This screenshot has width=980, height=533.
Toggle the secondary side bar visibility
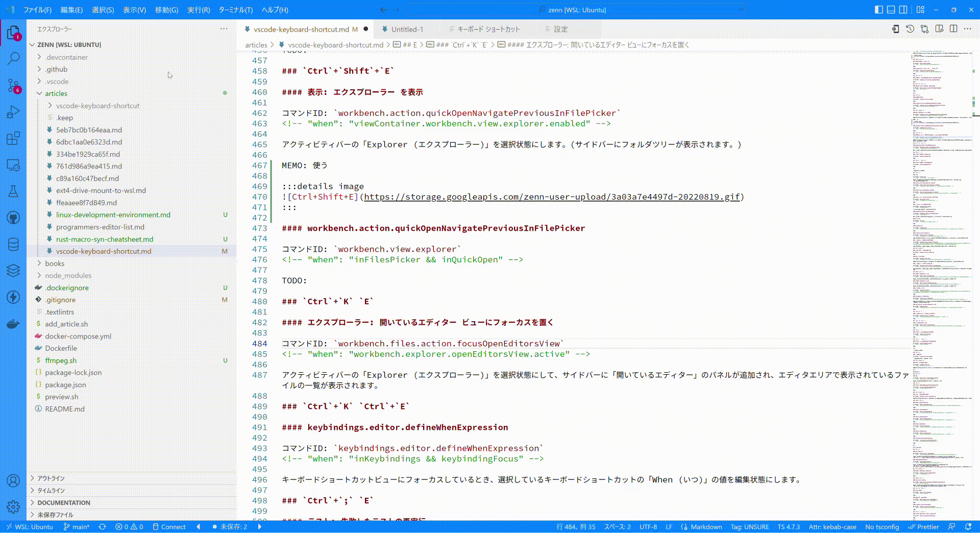(x=903, y=10)
